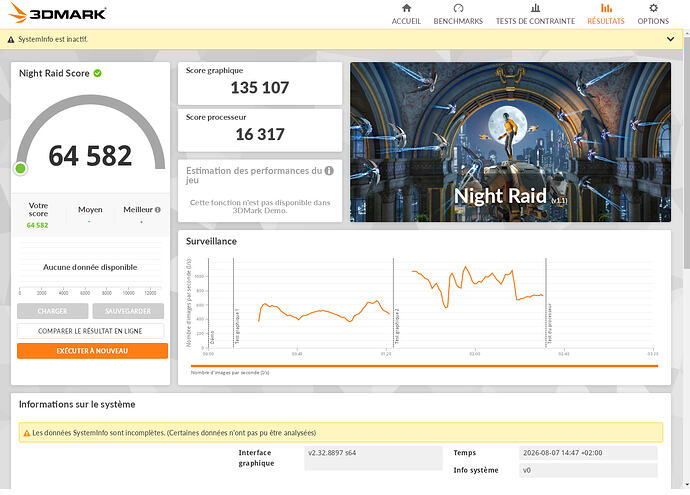Switch to the OPTIONS tab

pos(653,21)
